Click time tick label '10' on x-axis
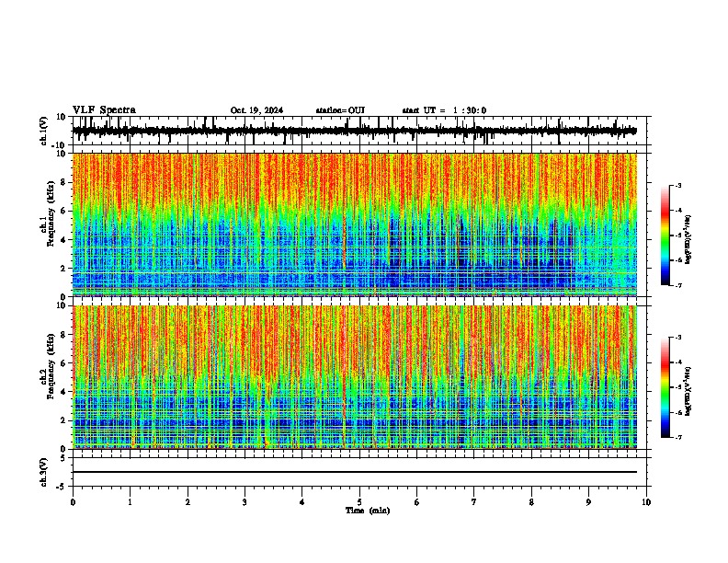 (x=646, y=502)
